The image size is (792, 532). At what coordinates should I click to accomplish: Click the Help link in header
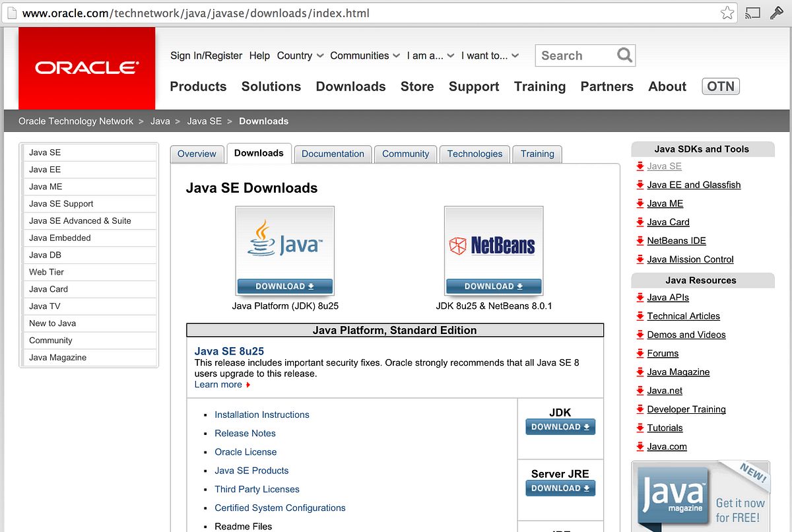click(x=259, y=55)
